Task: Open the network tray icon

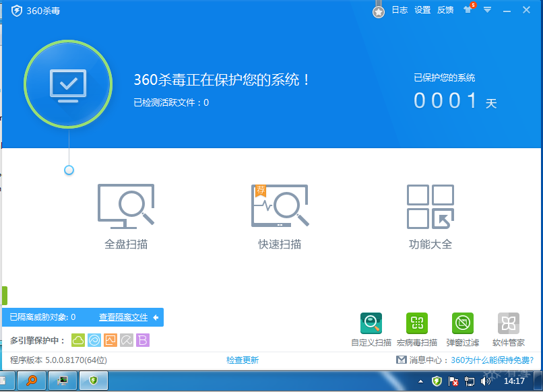Action: (x=470, y=381)
